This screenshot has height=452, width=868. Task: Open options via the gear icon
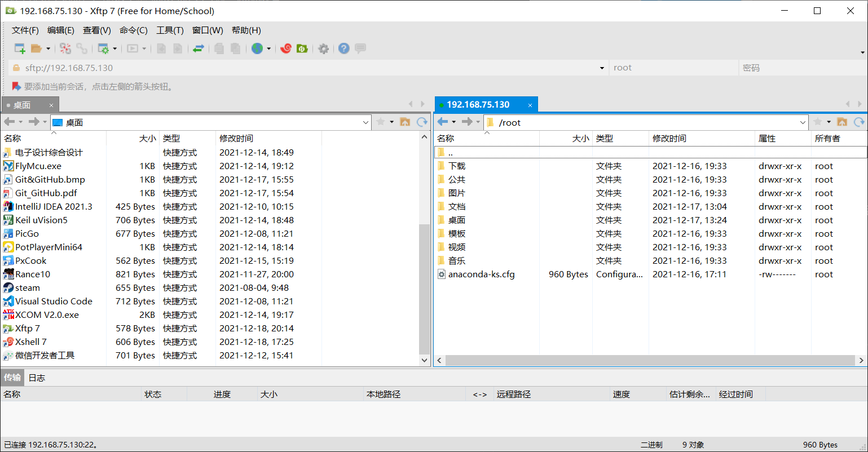pos(323,48)
